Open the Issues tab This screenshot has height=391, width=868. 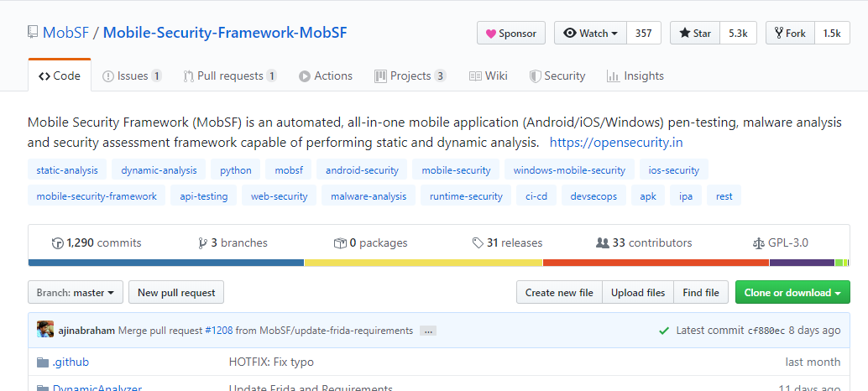132,76
